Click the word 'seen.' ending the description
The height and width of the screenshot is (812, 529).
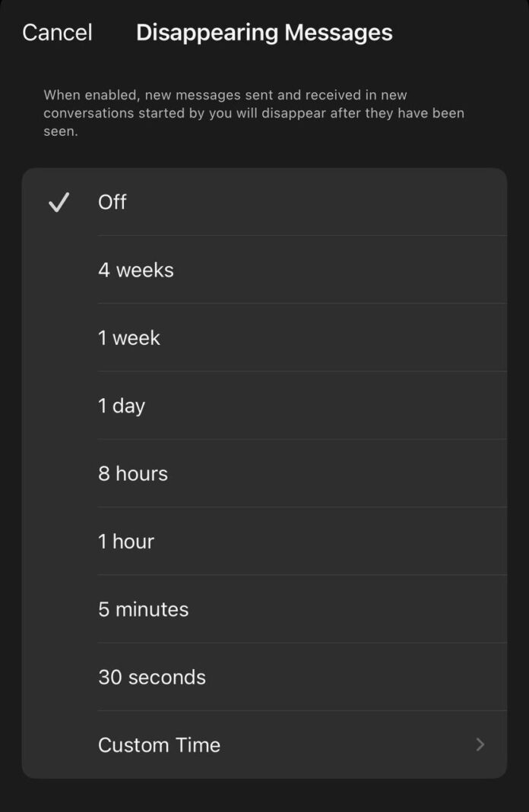point(61,131)
